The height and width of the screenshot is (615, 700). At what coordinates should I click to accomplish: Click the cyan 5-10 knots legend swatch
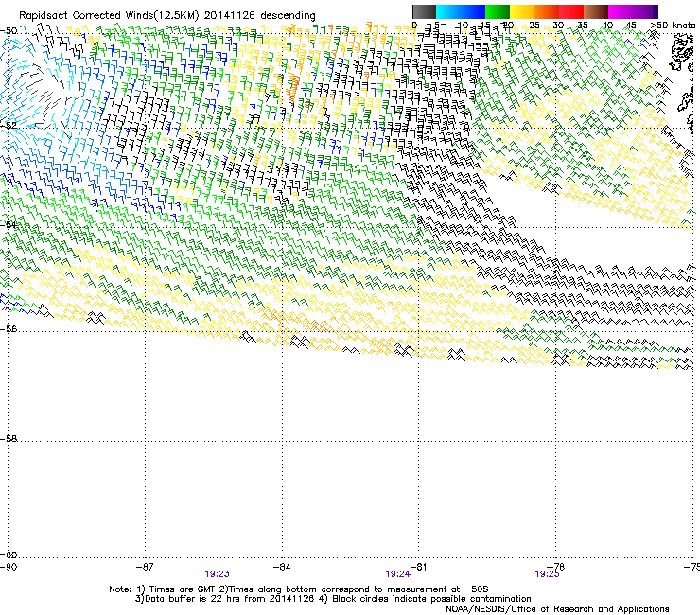coord(448,11)
